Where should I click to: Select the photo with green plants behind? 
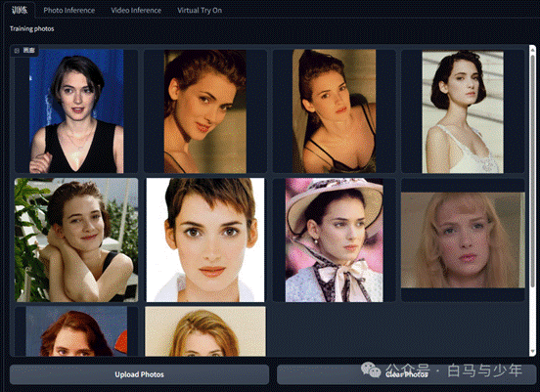coord(76,240)
